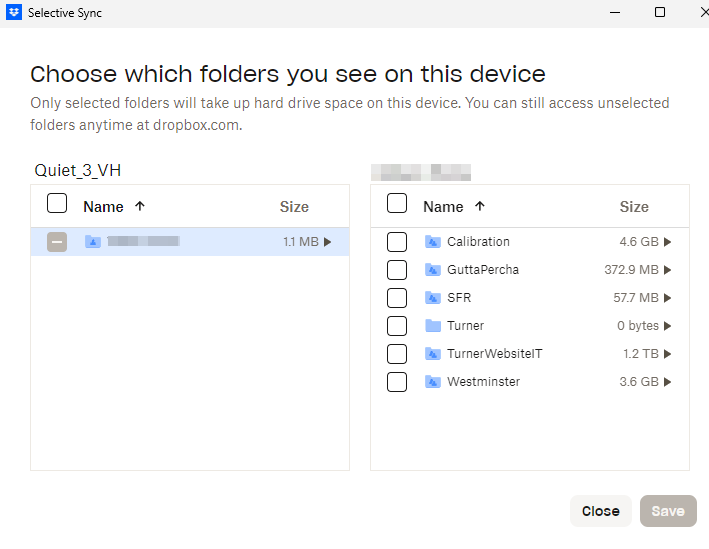The height and width of the screenshot is (549, 709).
Task: Check the Calibration folder checkbox
Action: point(397,242)
